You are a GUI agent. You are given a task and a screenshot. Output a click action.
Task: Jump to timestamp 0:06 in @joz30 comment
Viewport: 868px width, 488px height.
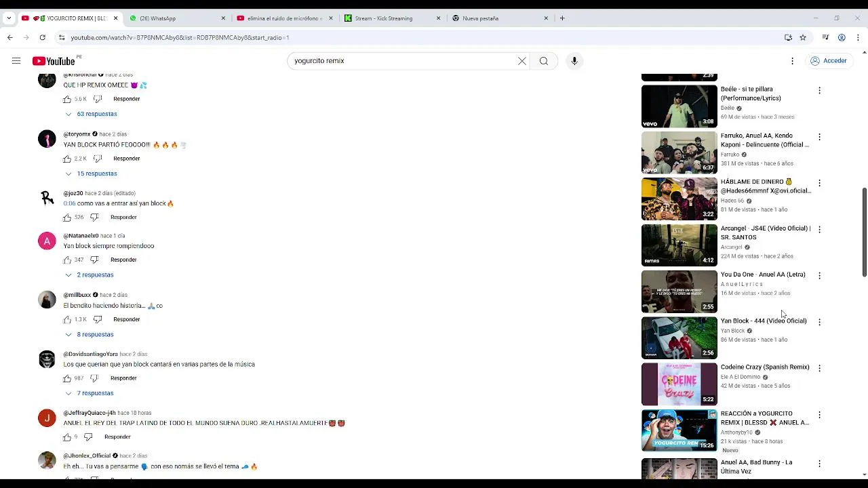click(x=69, y=203)
